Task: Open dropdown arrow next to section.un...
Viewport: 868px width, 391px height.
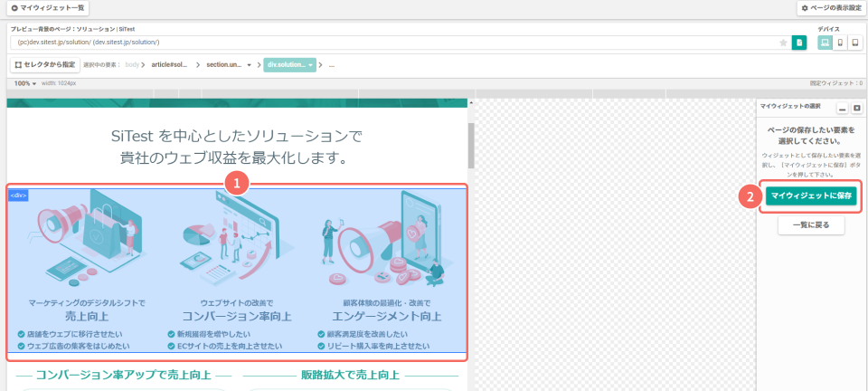Action: [250, 65]
